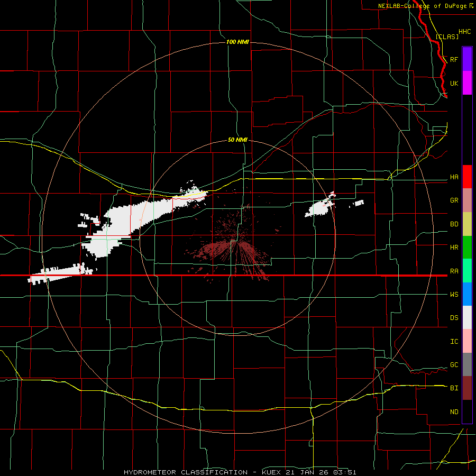Click the HR green legend swatch
Viewport: 476px width, 476px height.
pyautogui.click(x=467, y=248)
